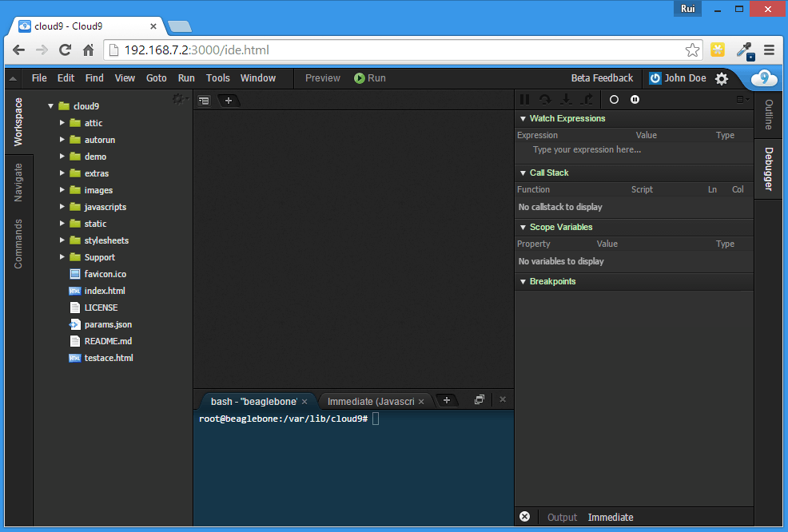
Task: Click the Beta Feedback link
Action: pos(602,78)
